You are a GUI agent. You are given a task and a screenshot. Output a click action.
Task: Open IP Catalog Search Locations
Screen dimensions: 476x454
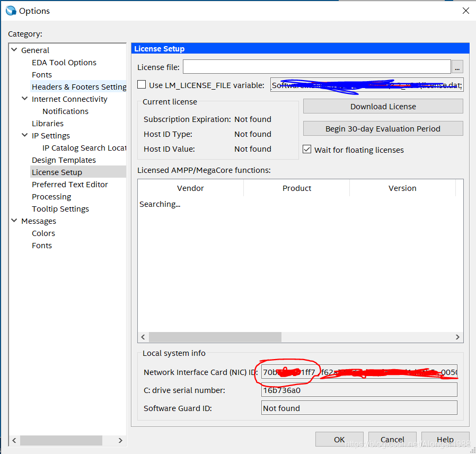click(84, 148)
